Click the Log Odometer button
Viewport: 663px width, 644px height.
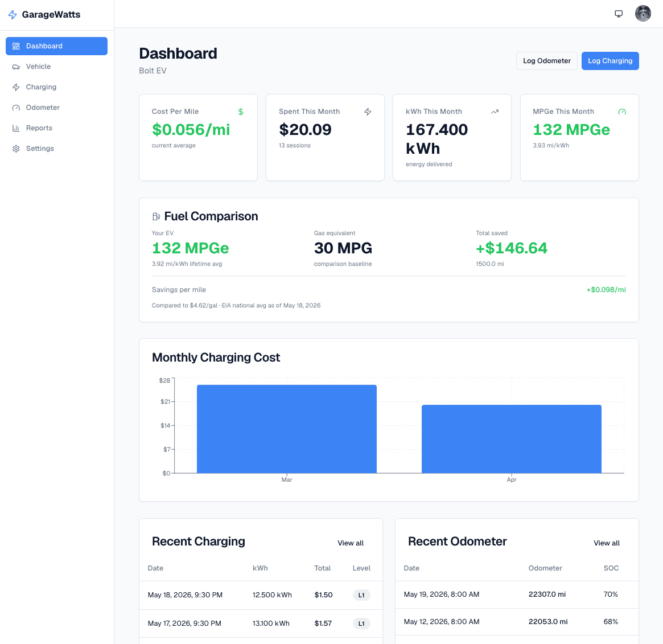[546, 61]
